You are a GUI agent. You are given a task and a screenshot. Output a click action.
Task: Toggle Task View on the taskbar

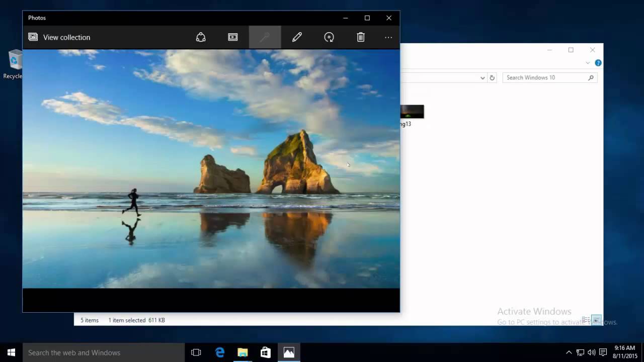(x=196, y=352)
